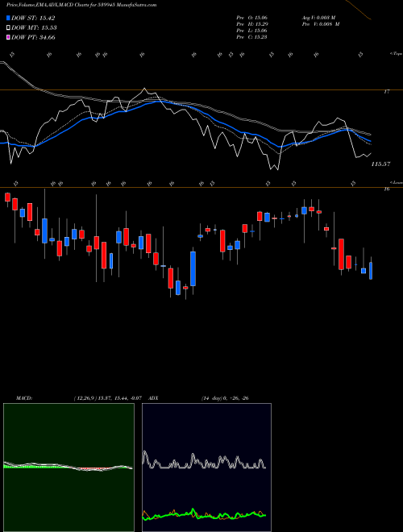
Task: Click the '16' label on the candlestick axis
Action: point(387,189)
